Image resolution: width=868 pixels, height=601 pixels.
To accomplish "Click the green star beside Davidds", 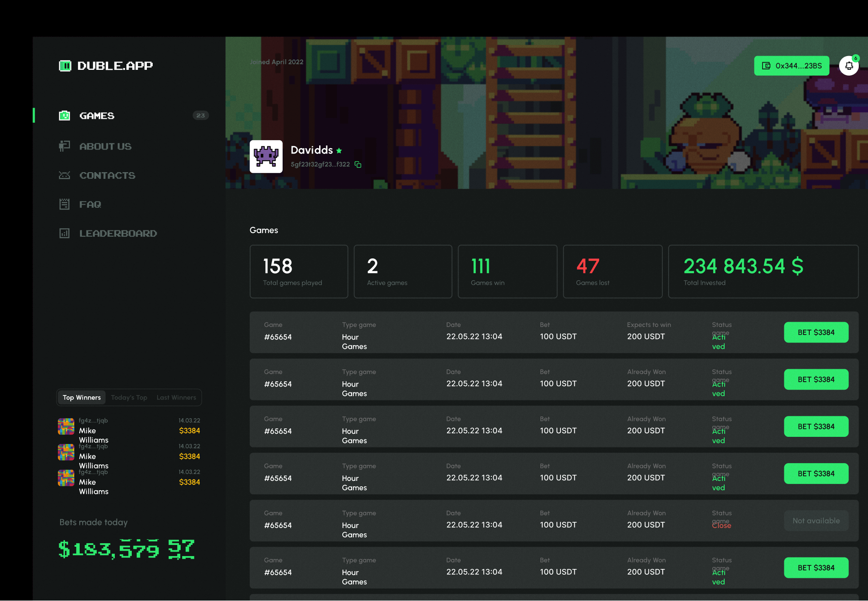I will coord(339,151).
